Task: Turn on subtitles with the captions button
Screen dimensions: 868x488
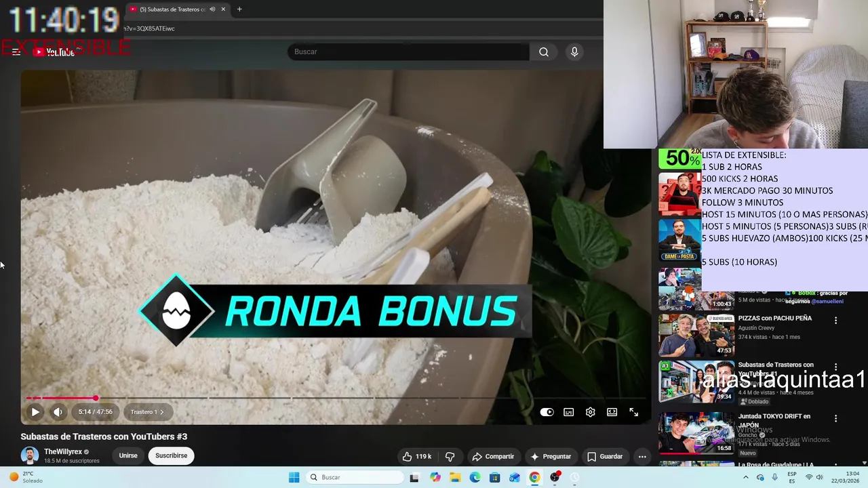Action: [x=569, y=412]
